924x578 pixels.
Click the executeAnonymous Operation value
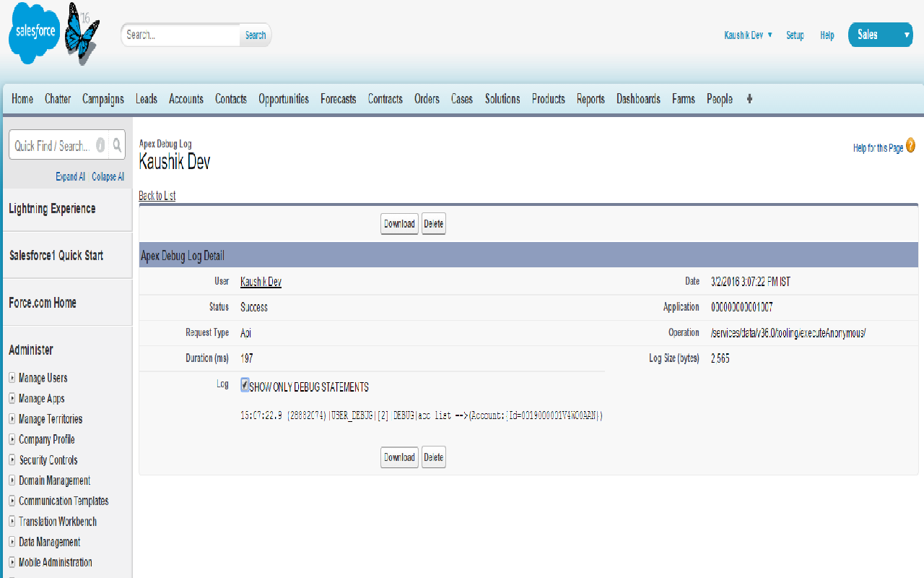click(788, 332)
